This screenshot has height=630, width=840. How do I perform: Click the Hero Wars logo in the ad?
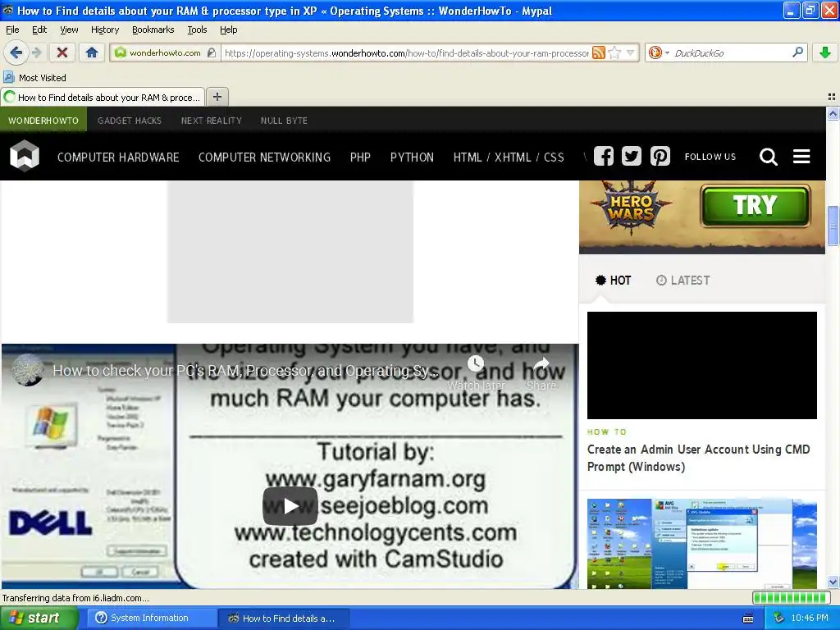tap(631, 208)
